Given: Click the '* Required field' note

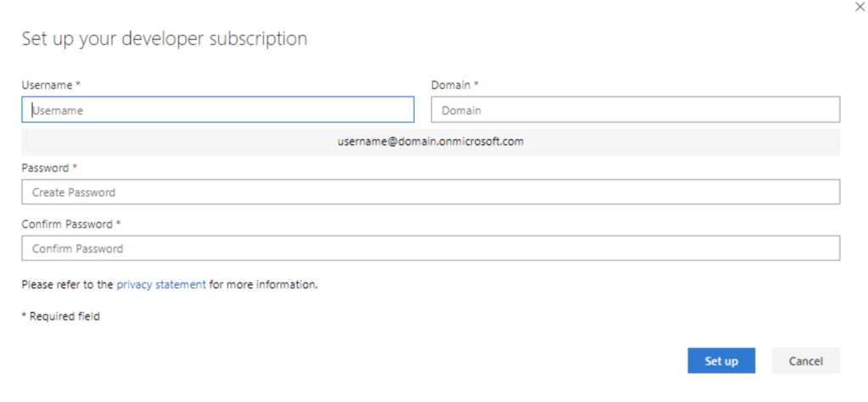Looking at the screenshot, I should pyautogui.click(x=60, y=316).
